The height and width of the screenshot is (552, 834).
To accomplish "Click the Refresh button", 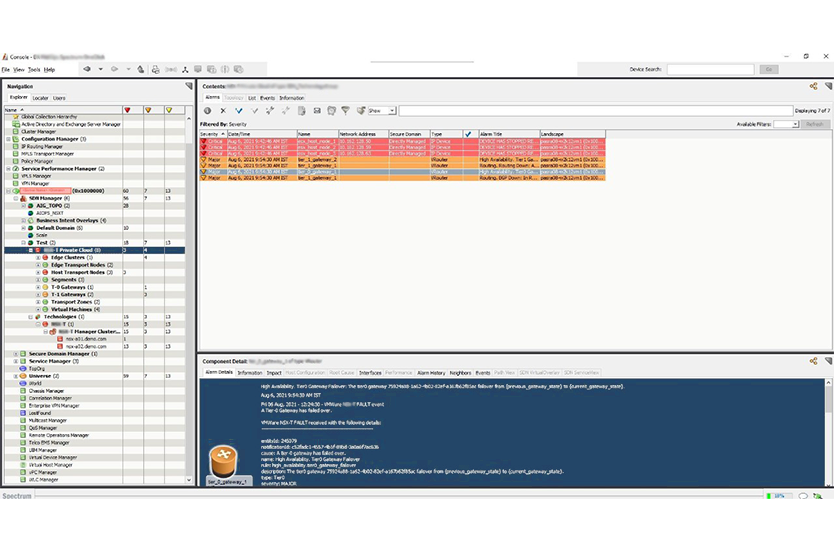I will [814, 124].
